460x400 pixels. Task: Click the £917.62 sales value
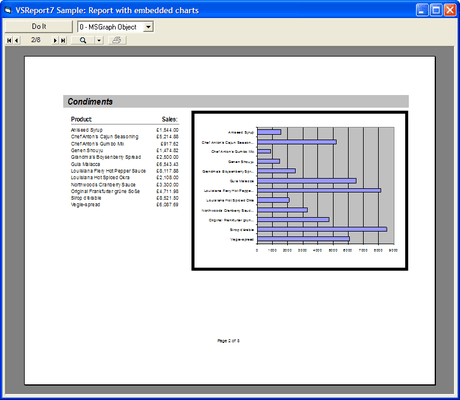[x=169, y=144]
